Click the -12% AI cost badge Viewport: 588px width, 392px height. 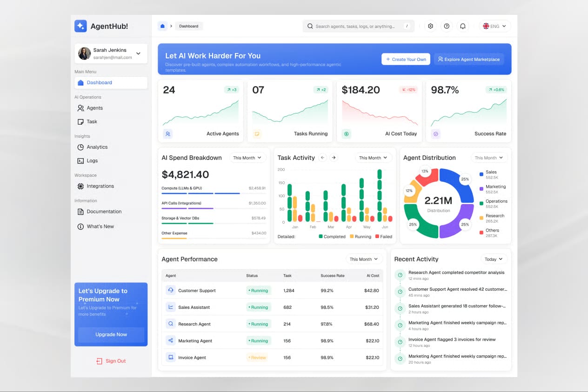(x=408, y=90)
